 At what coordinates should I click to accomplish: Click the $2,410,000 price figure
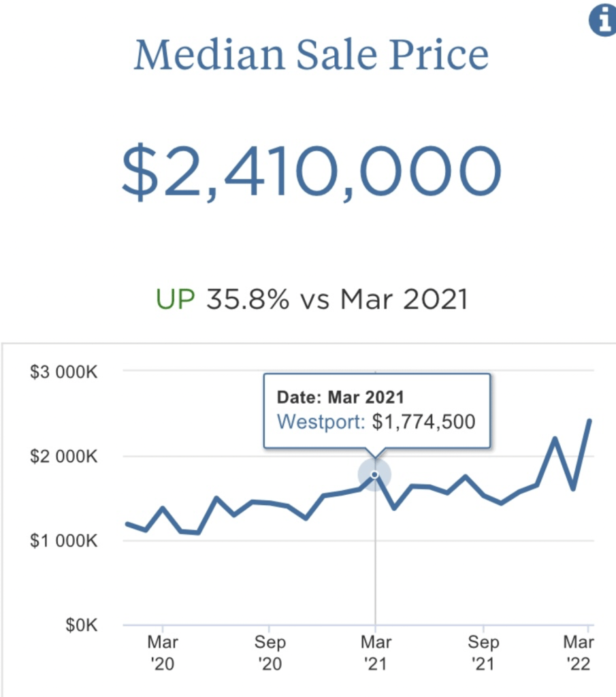(311, 170)
